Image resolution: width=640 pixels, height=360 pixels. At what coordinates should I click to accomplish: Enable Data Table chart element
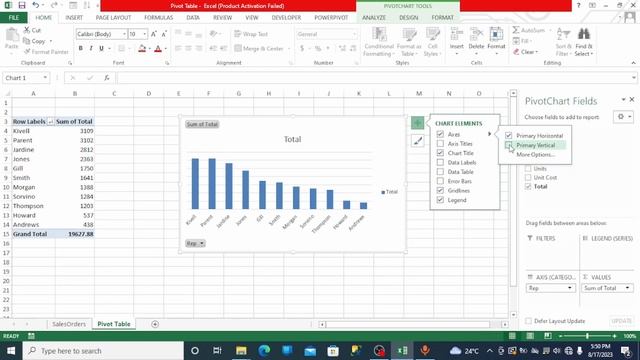[x=440, y=171]
